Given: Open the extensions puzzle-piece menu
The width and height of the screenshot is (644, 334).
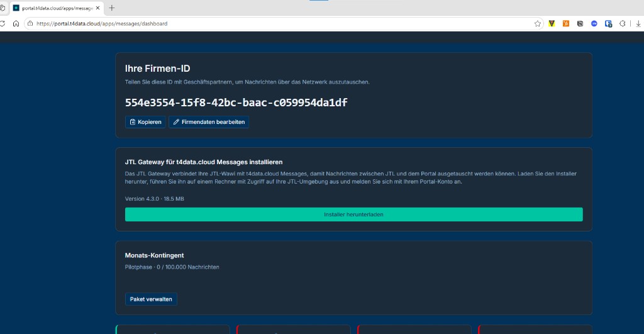Looking at the screenshot, I should [622, 24].
